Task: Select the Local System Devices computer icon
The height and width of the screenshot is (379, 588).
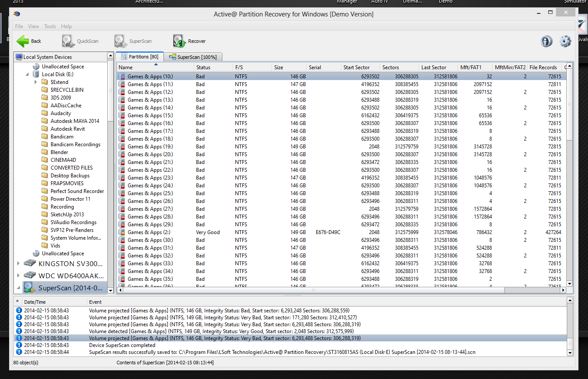Action: tap(19, 57)
